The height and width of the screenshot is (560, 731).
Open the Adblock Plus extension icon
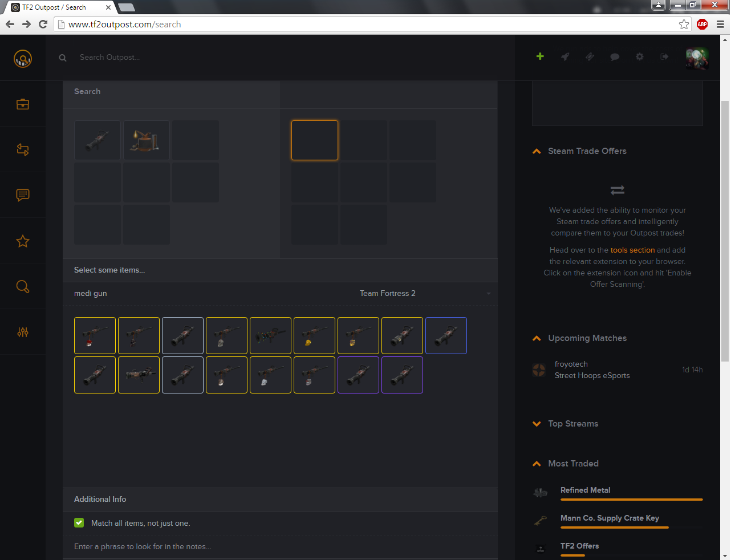point(702,24)
